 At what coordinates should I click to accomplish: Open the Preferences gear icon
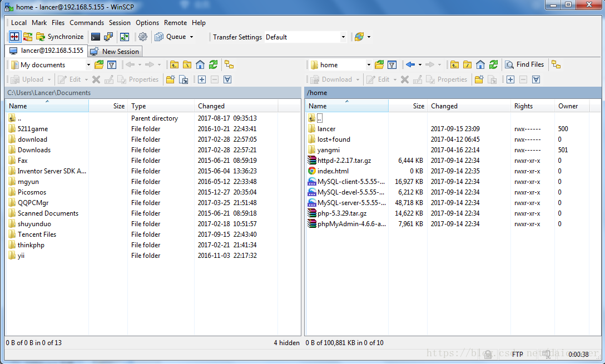(143, 37)
